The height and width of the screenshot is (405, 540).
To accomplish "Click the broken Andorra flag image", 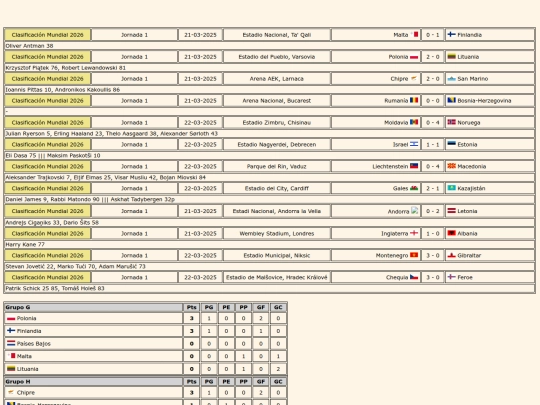I will pyautogui.click(x=415, y=210).
